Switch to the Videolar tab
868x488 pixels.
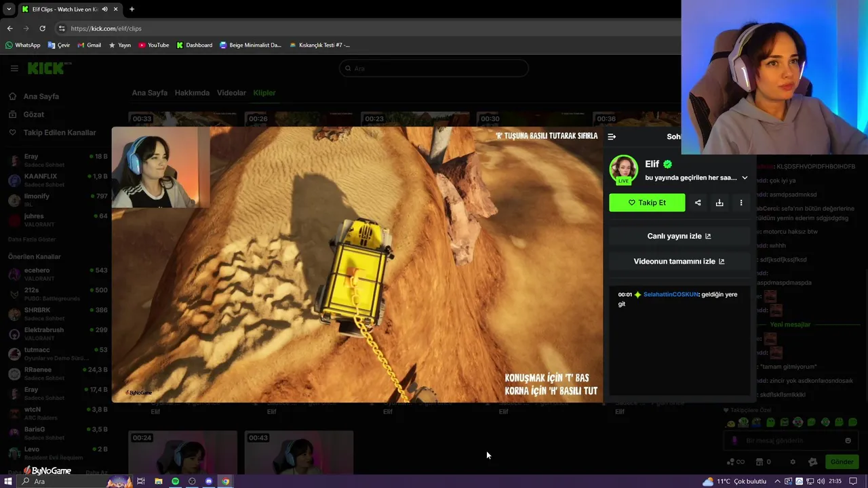point(231,93)
